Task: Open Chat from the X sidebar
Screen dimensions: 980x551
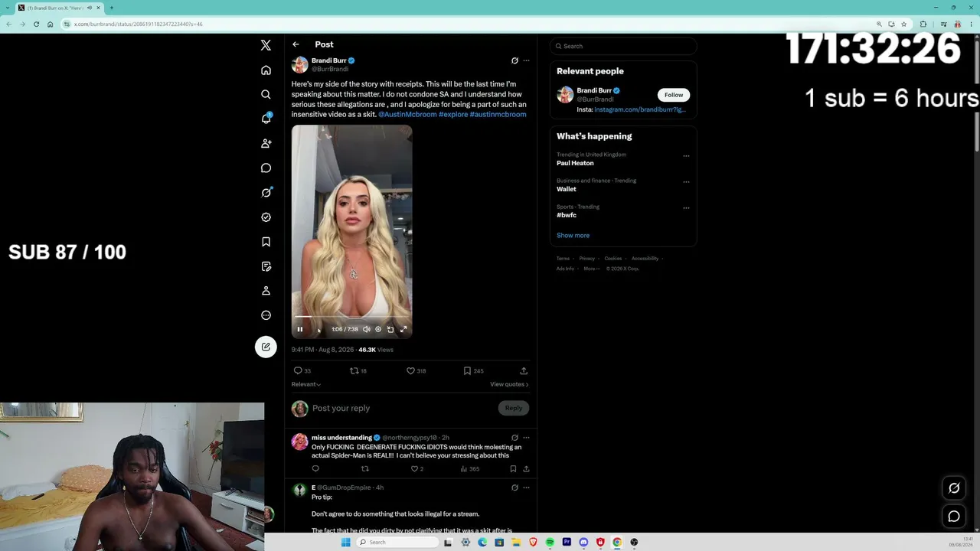Action: tap(266, 168)
